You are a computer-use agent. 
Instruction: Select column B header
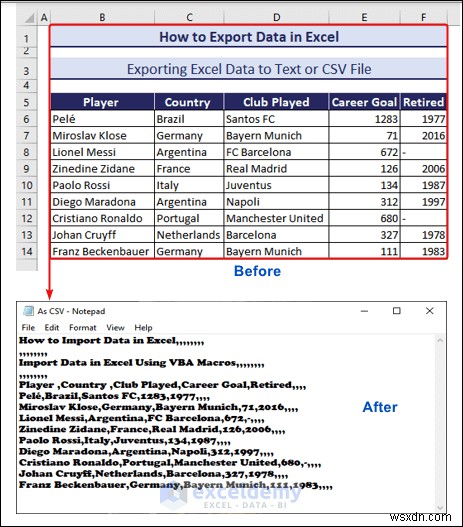pos(102,17)
